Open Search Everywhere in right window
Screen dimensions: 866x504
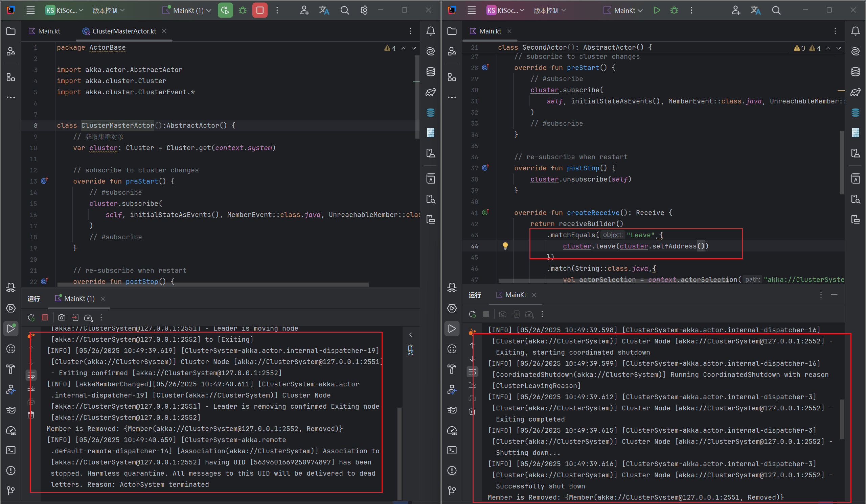(x=776, y=10)
